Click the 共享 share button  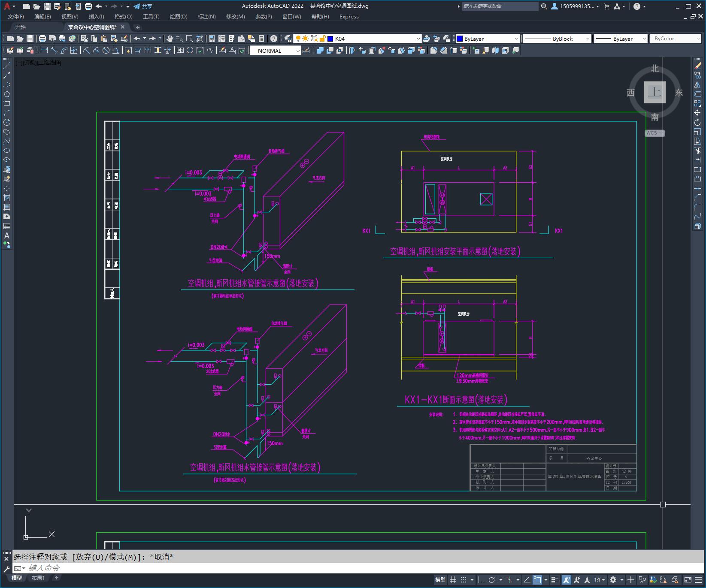tap(143, 6)
